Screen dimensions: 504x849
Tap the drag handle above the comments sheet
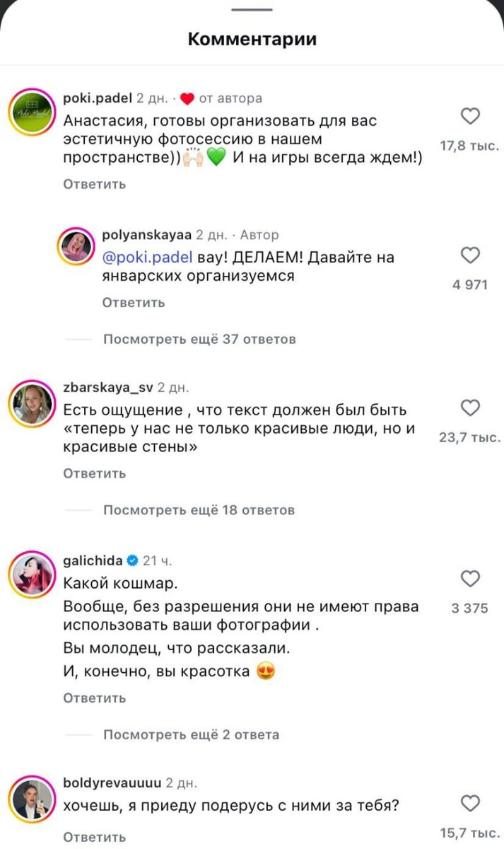[x=252, y=11]
